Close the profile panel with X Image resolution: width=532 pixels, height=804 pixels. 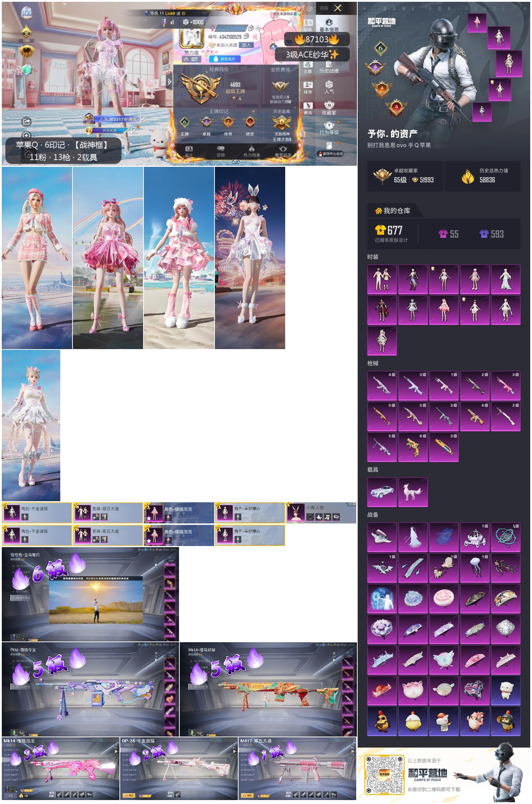click(338, 8)
